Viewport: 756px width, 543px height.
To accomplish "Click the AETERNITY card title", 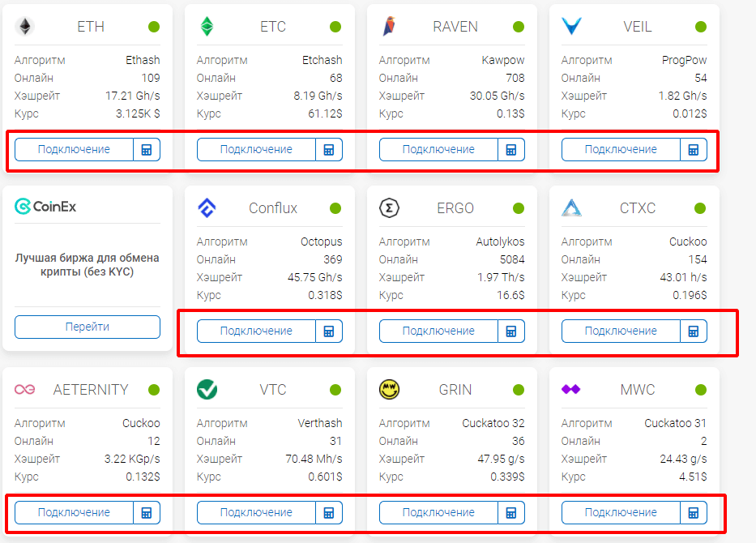I will click(x=91, y=390).
